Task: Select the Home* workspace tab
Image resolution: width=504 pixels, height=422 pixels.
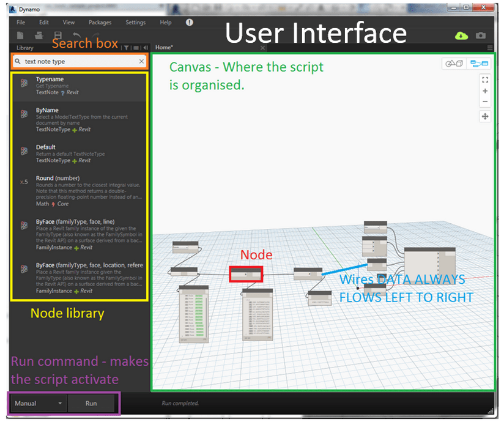Action: [x=164, y=48]
